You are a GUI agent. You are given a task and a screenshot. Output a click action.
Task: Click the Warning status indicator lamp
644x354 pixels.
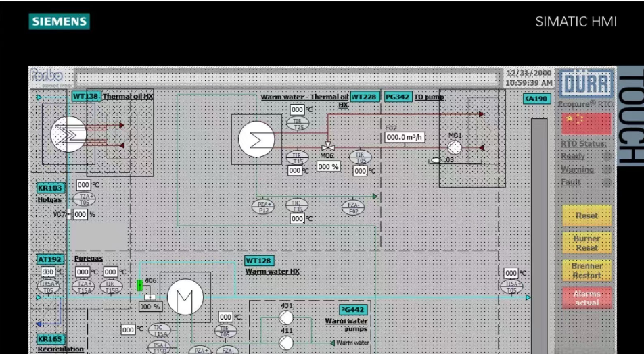tap(607, 170)
